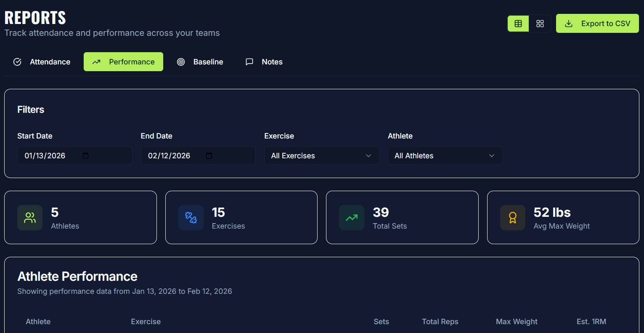Expand the All Exercises dropdown
644x333 pixels.
321,156
